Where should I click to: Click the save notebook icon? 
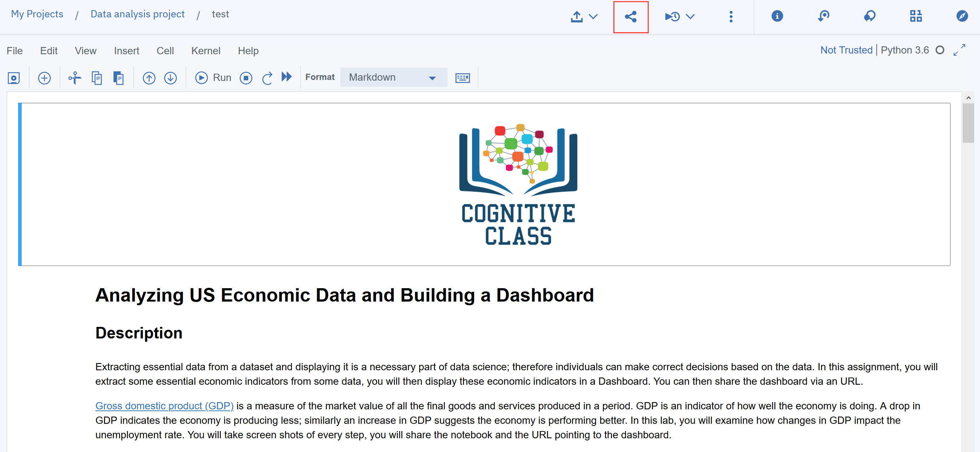coord(14,78)
